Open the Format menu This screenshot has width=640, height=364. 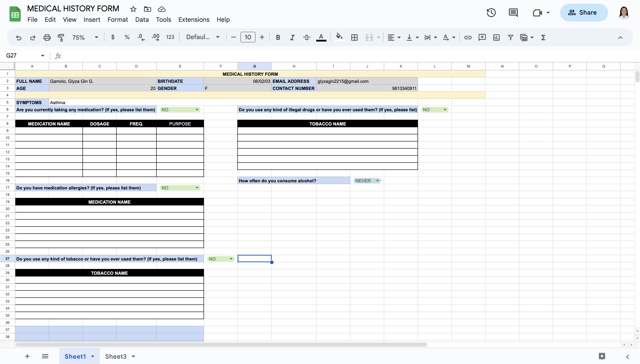tap(118, 20)
